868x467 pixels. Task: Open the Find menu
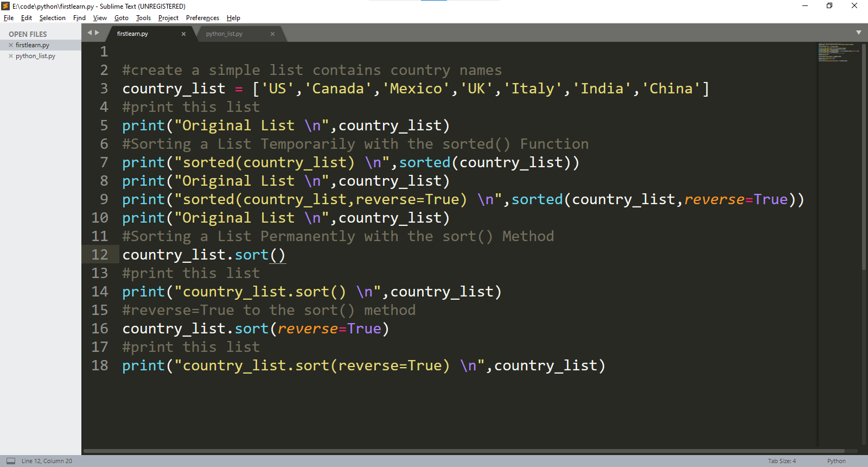[x=79, y=18]
